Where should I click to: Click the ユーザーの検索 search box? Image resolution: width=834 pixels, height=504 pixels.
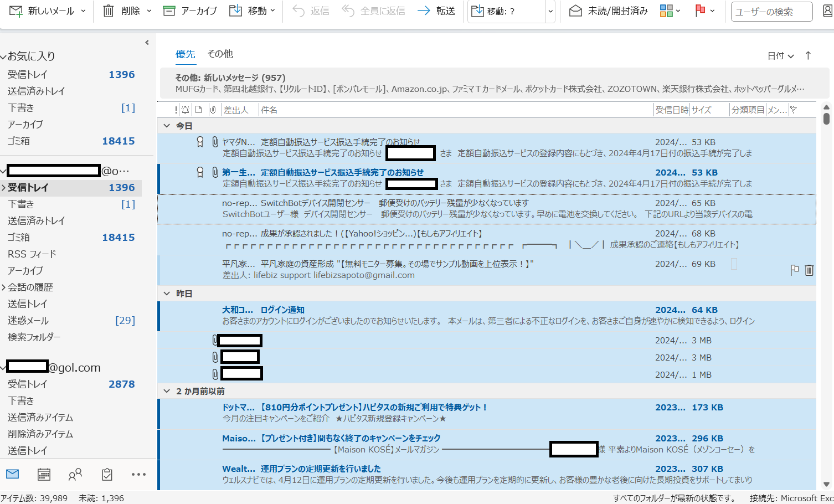[x=771, y=11]
